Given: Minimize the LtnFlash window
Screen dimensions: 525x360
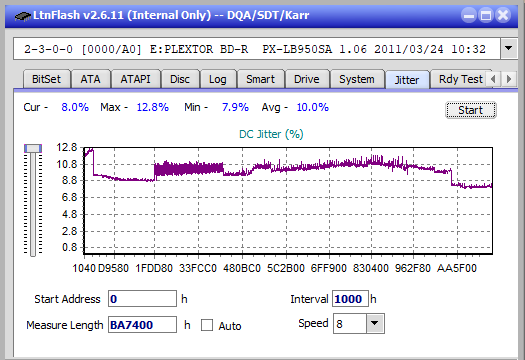Looking at the screenshot, I should coord(469,15).
